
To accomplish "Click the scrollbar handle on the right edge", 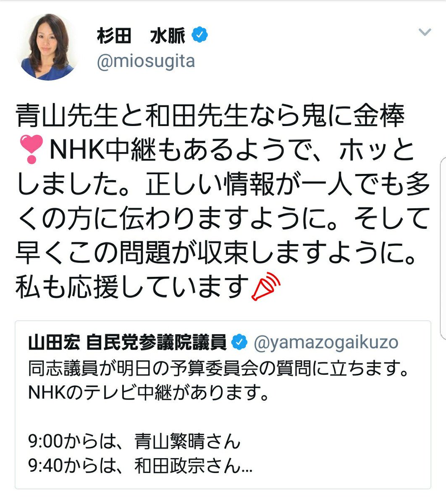I will 443,248.
